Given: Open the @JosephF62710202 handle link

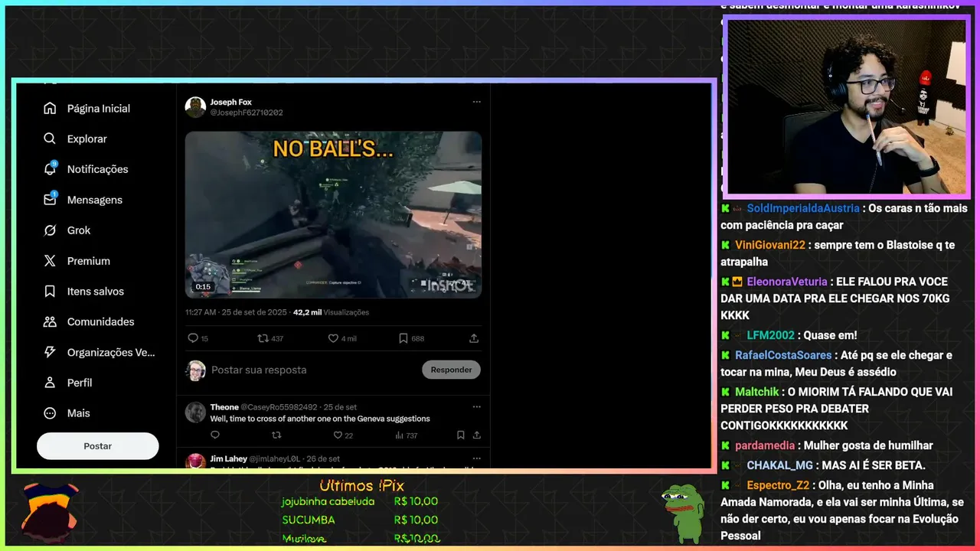Looking at the screenshot, I should [x=247, y=112].
